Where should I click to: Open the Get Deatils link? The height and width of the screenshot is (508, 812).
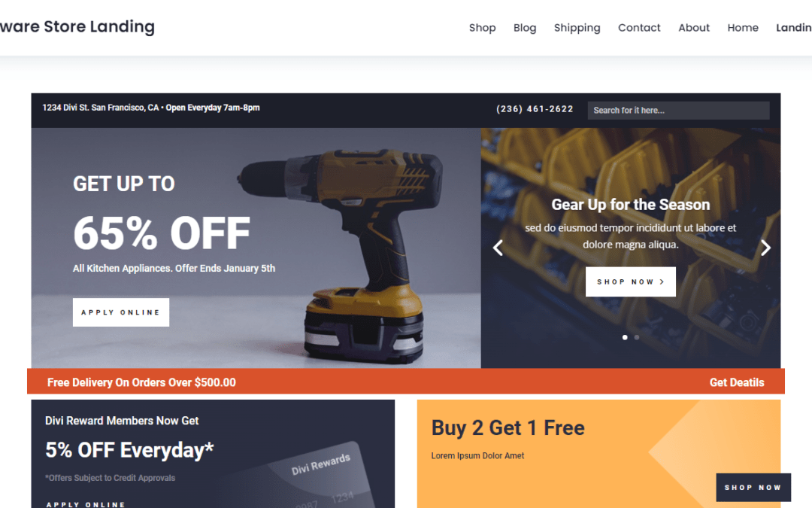tap(736, 382)
